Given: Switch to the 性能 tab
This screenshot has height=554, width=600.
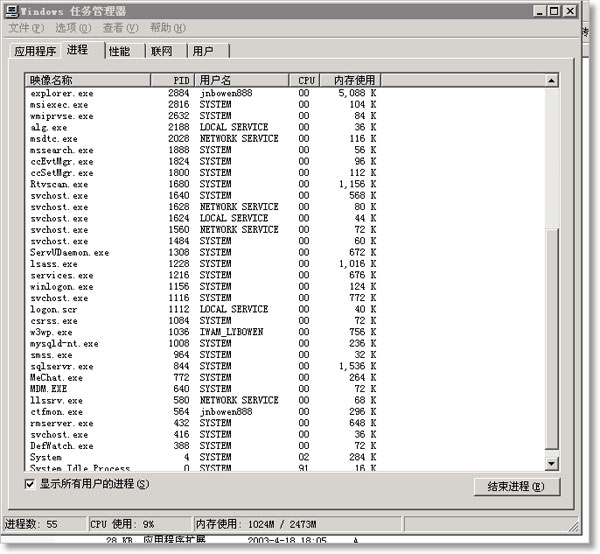Looking at the screenshot, I should pos(125,51).
